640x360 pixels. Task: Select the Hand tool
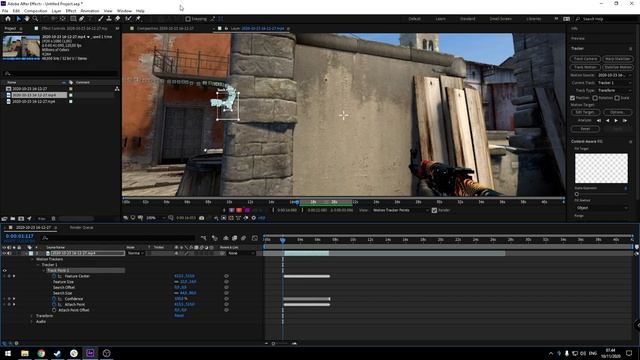coord(27,19)
